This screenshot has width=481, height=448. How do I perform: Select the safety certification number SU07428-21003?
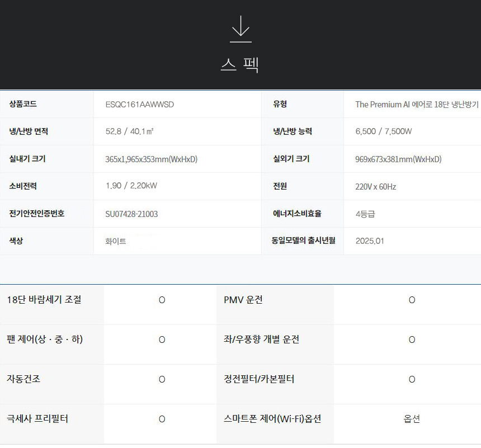point(131,214)
